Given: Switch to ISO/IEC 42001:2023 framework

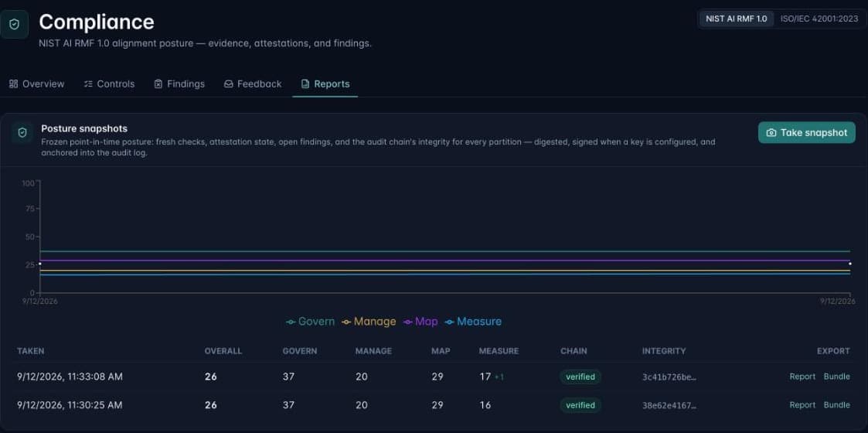Looking at the screenshot, I should pyautogui.click(x=819, y=19).
